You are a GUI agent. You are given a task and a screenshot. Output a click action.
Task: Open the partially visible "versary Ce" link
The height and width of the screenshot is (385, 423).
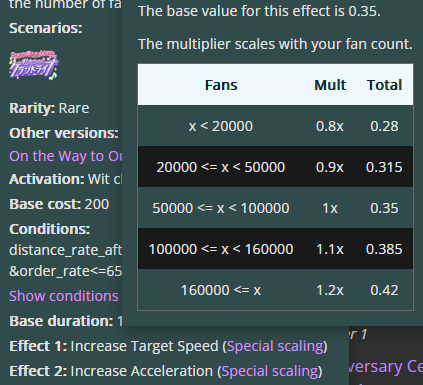point(386,367)
